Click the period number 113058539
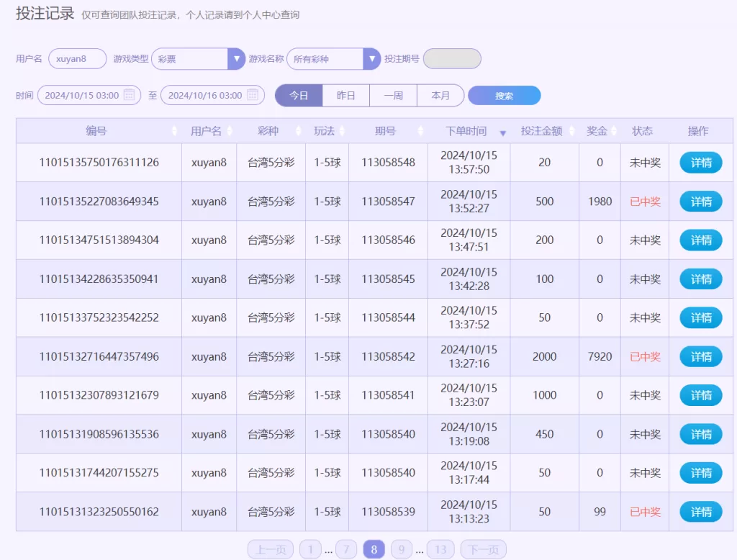The image size is (737, 560). [388, 512]
